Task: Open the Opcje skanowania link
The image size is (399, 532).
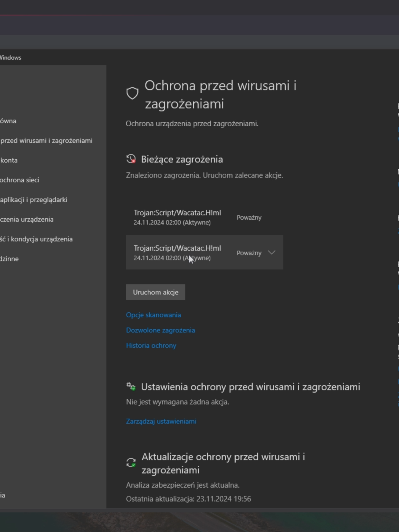Action: tap(153, 315)
